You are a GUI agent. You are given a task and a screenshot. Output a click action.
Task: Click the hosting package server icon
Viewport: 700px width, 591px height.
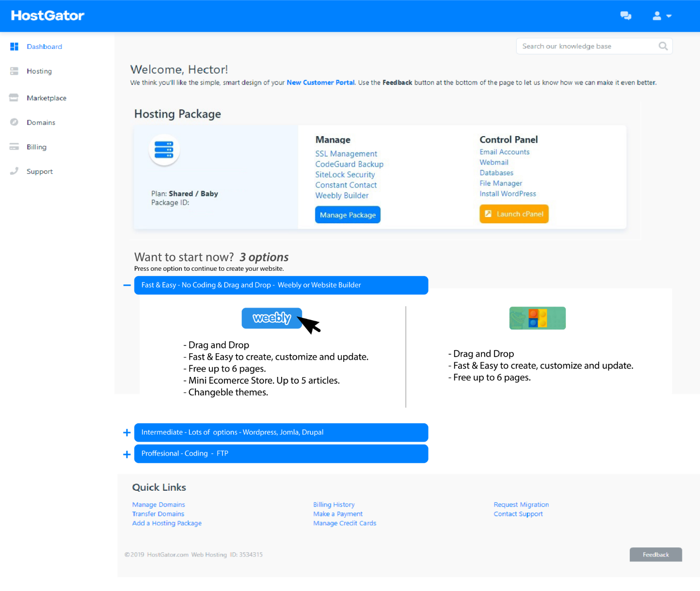(x=164, y=150)
